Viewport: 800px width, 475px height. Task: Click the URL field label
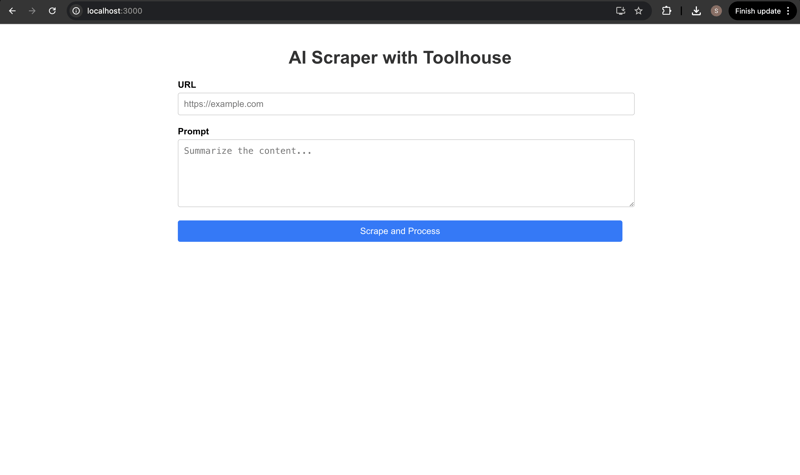pos(187,85)
